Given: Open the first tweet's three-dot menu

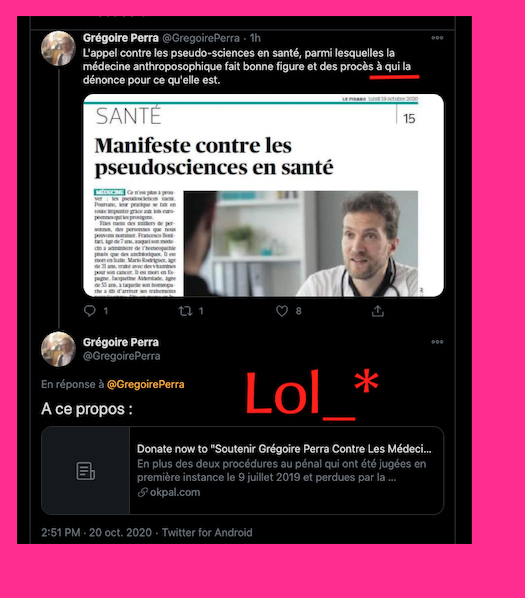Looking at the screenshot, I should pyautogui.click(x=437, y=38).
